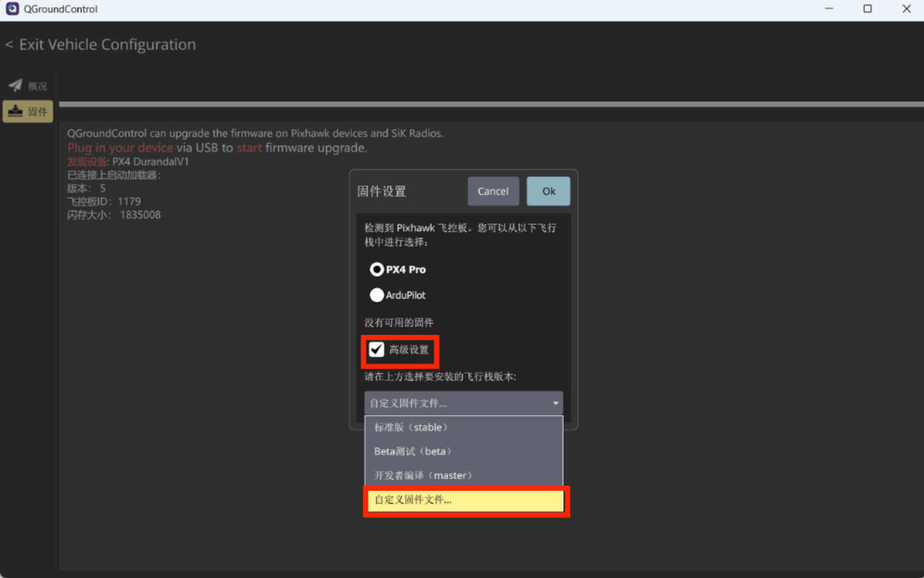
Task: Click the paper plane icon beside 概况
Action: tap(15, 85)
